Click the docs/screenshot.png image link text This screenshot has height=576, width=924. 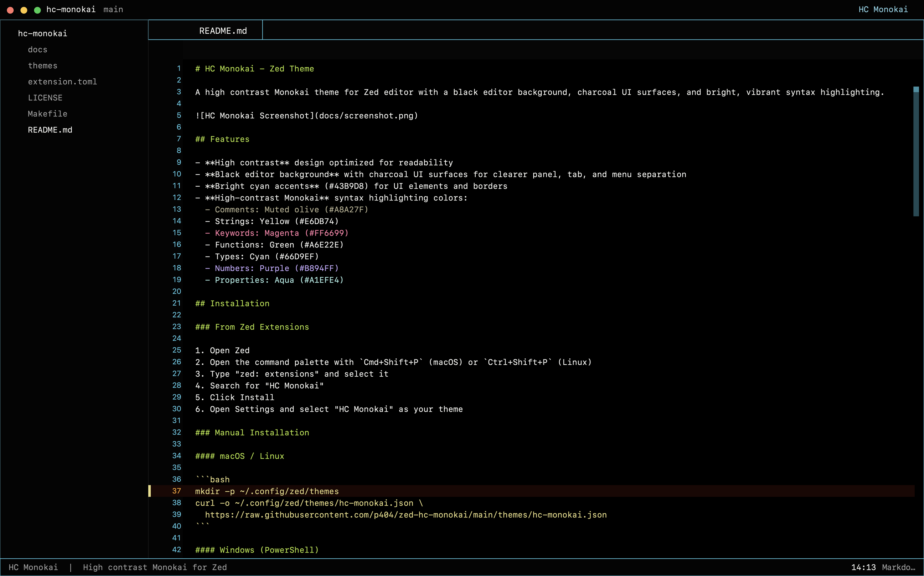tap(366, 116)
